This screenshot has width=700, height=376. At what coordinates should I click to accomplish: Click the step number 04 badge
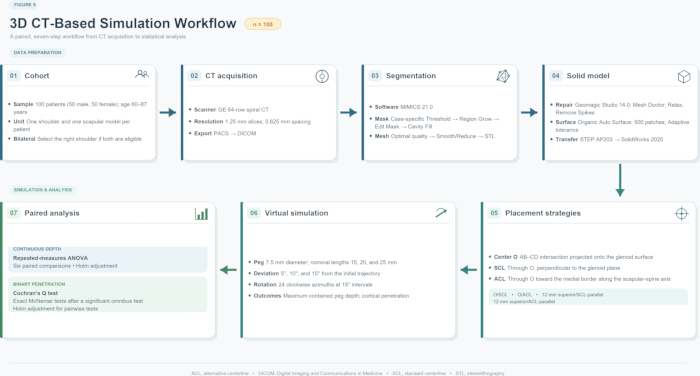[555, 75]
